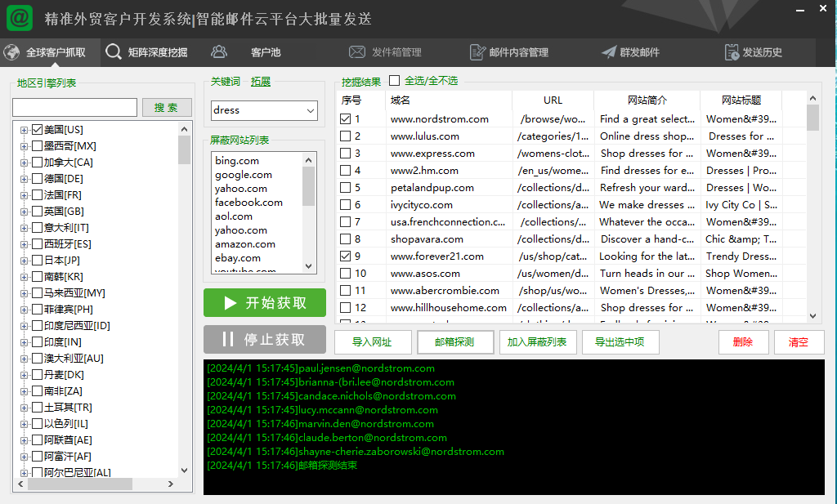The width and height of the screenshot is (837, 504).
Task: Expand the 美国[US] tree node
Action: pyautogui.click(x=24, y=130)
